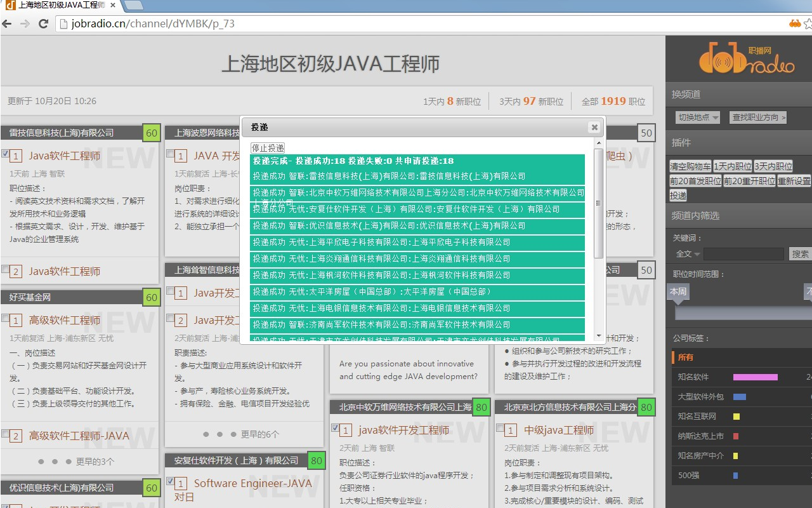Click the browser forward arrow

(25, 24)
